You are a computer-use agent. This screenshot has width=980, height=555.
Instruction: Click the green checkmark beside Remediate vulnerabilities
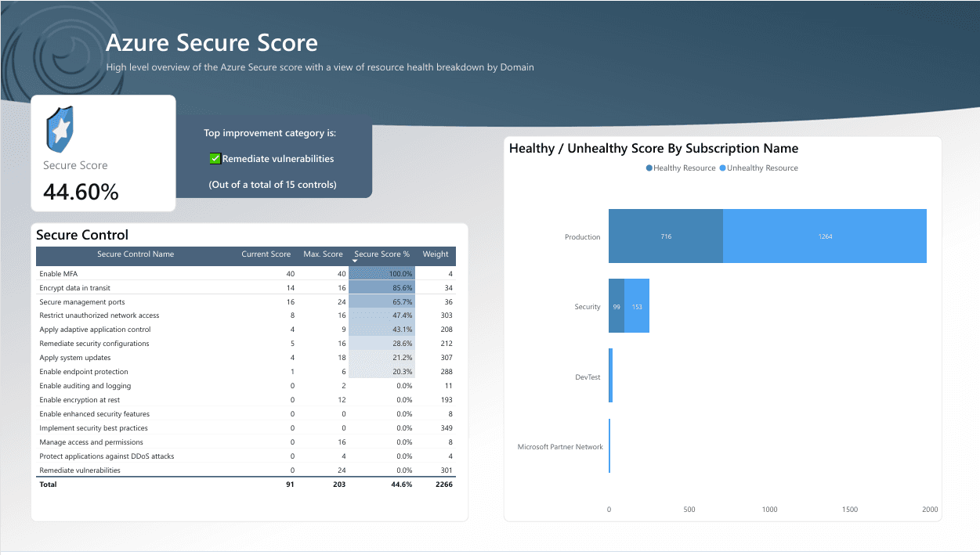click(215, 159)
